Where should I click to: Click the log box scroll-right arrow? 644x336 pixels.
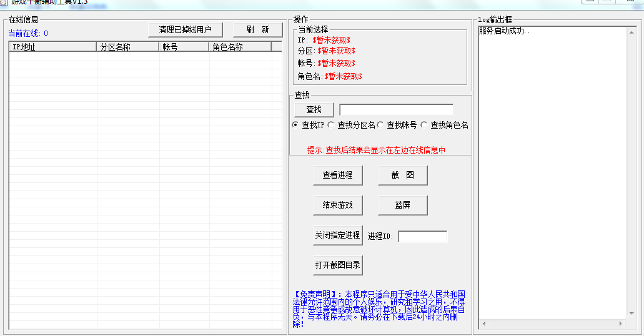(x=621, y=324)
